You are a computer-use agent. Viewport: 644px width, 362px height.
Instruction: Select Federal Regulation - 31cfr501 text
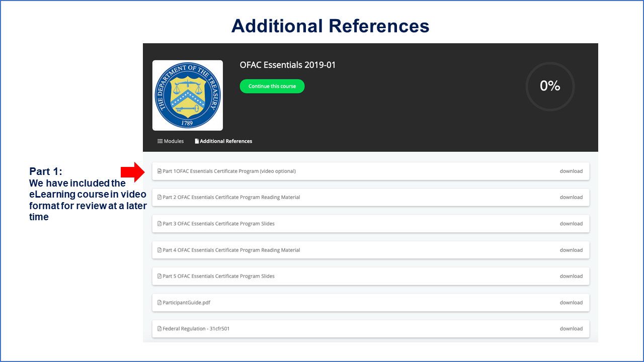(197, 329)
